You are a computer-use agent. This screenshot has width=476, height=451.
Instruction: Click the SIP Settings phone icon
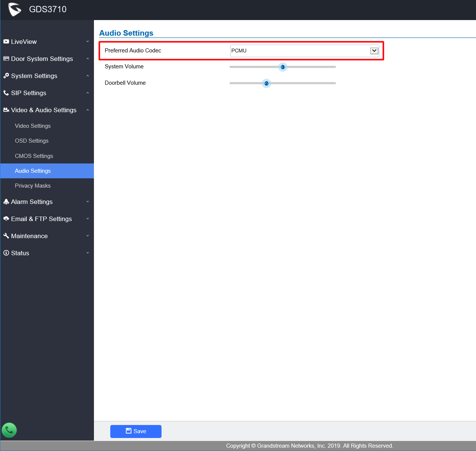(6, 93)
